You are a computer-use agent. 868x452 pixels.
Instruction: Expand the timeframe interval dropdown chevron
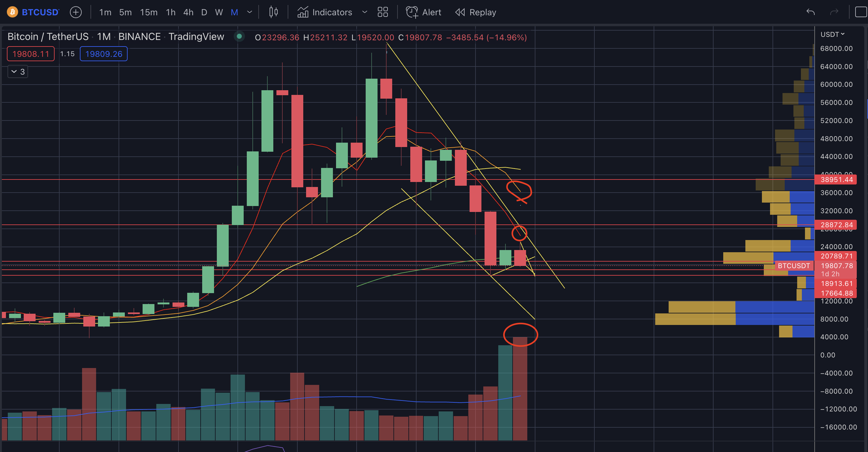[x=250, y=12]
